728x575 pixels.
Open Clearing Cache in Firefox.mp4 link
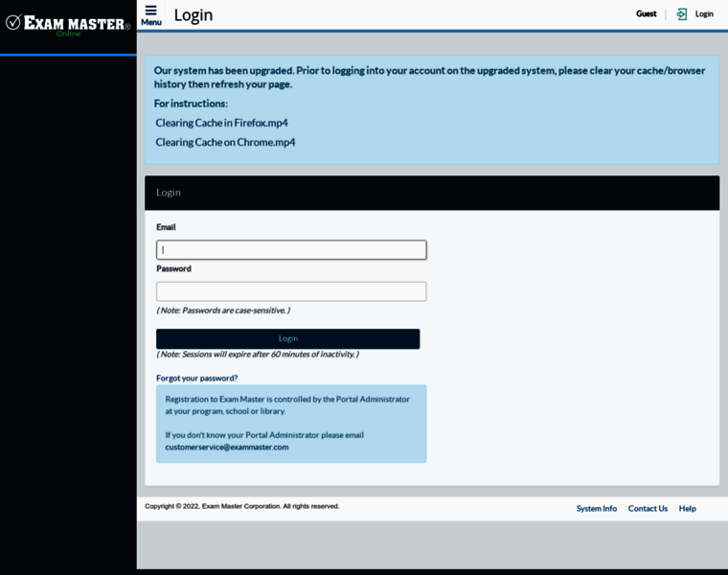coord(221,123)
